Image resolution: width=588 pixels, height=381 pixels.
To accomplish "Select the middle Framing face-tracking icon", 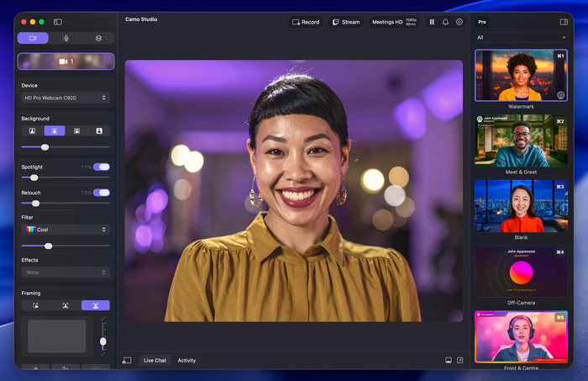I will pyautogui.click(x=66, y=305).
